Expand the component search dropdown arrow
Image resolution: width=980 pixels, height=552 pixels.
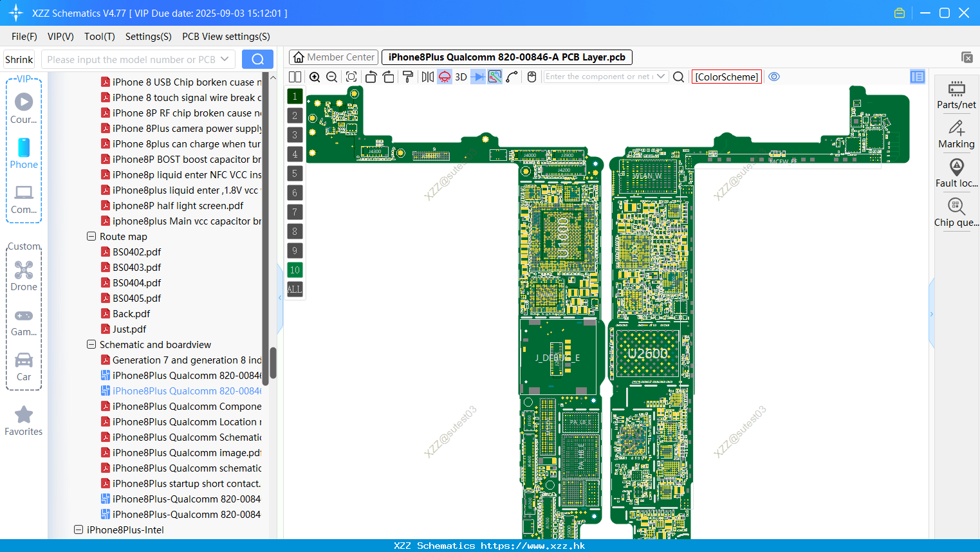tap(661, 77)
